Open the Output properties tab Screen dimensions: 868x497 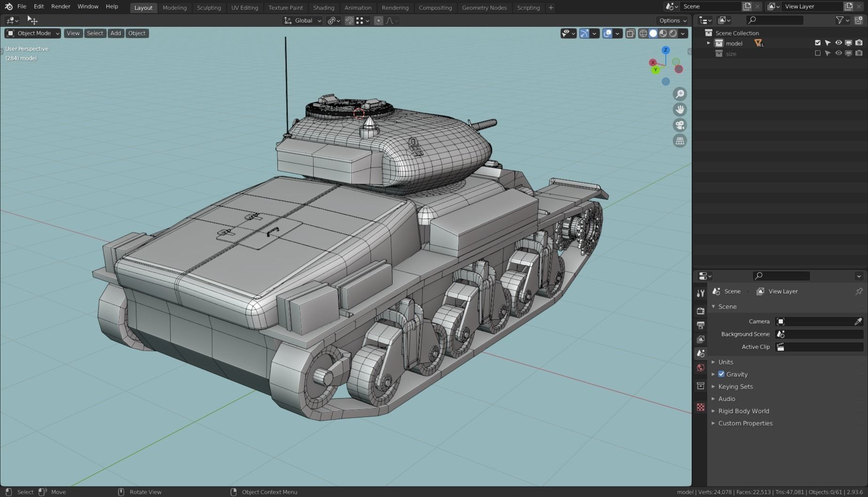click(x=701, y=325)
